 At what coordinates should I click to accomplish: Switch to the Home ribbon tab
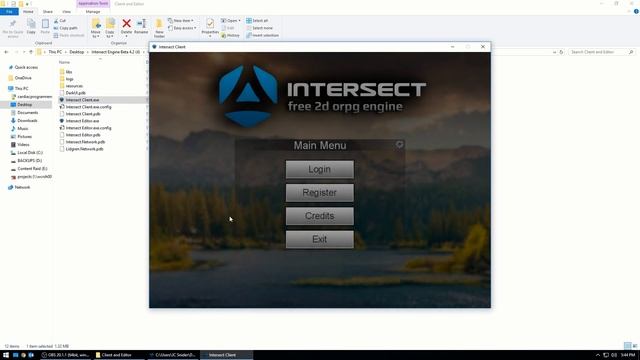28,11
